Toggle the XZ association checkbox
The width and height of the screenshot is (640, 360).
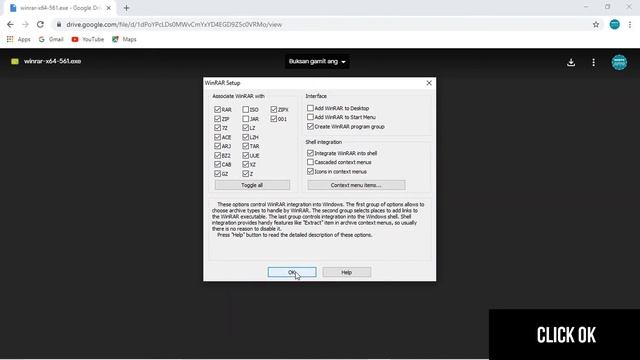coord(245,164)
